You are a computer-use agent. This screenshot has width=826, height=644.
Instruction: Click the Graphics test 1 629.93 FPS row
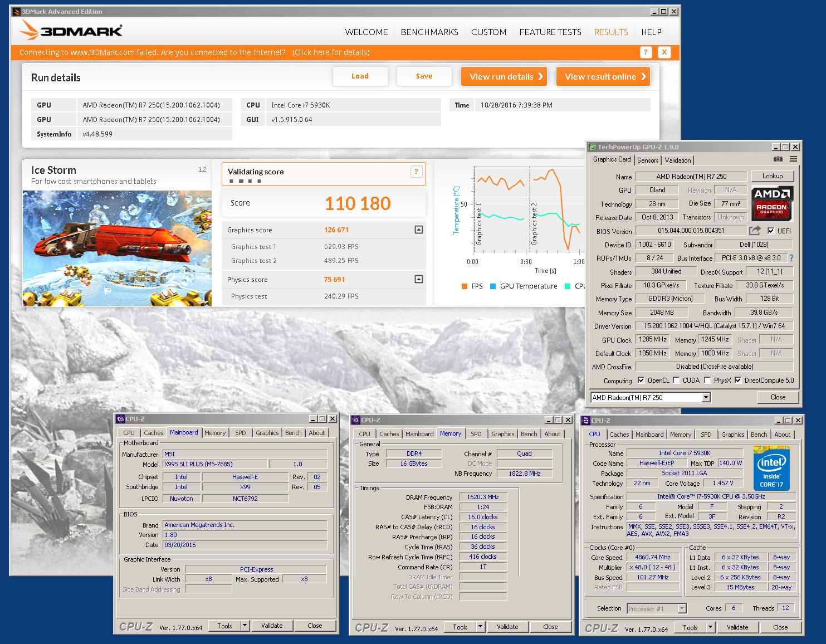(x=324, y=246)
